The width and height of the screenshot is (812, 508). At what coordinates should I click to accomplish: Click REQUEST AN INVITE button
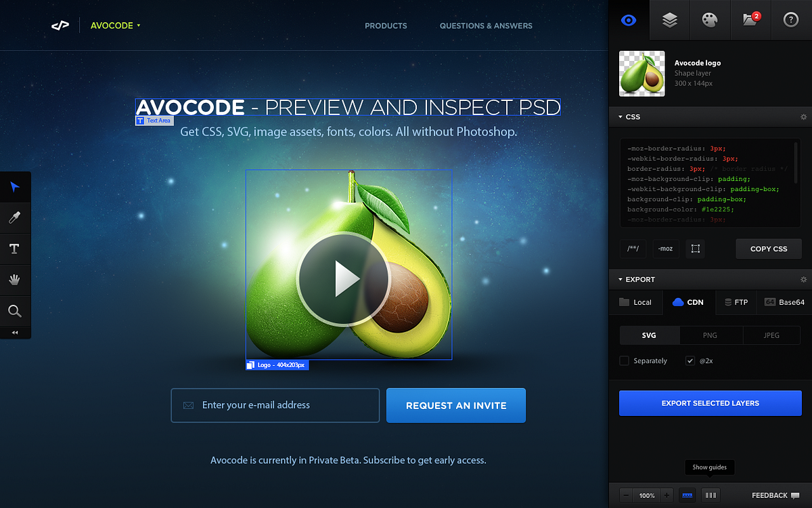(456, 405)
